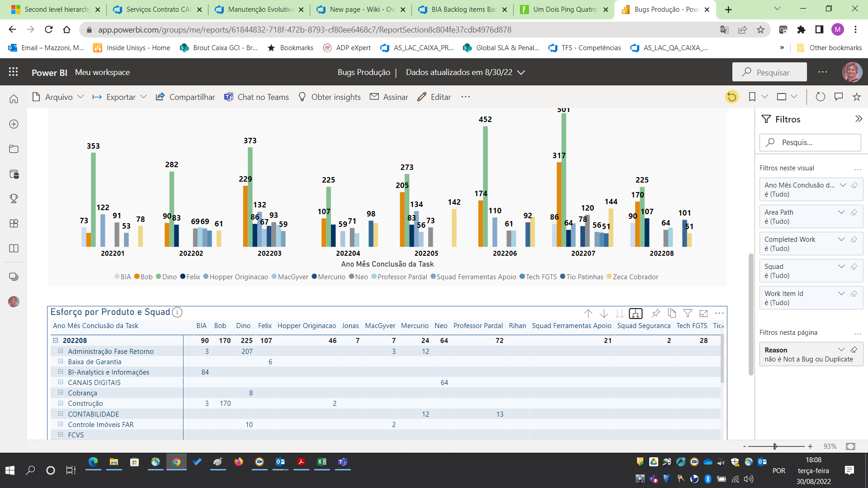Screen dimensions: 868x488
Task: Click Obter insights button
Action: click(x=329, y=97)
